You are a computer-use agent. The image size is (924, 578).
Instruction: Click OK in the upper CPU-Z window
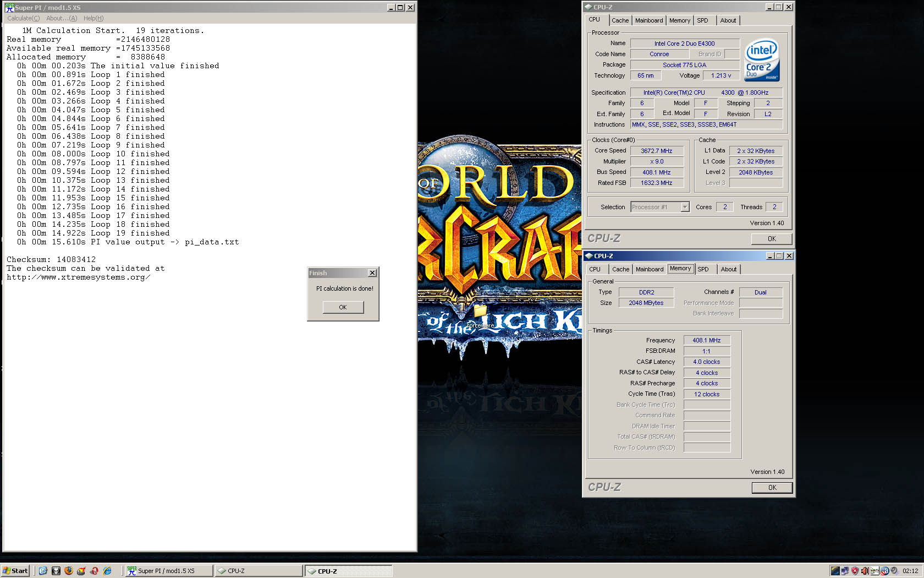[x=772, y=238]
